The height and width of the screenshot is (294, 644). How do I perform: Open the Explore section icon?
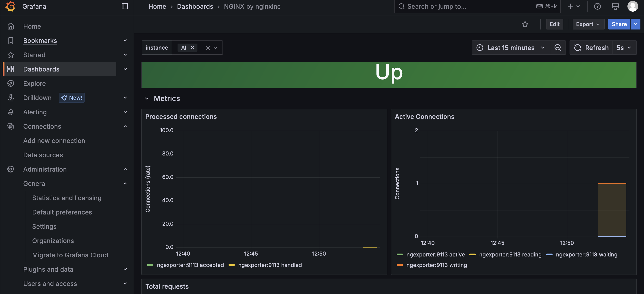[x=11, y=83]
